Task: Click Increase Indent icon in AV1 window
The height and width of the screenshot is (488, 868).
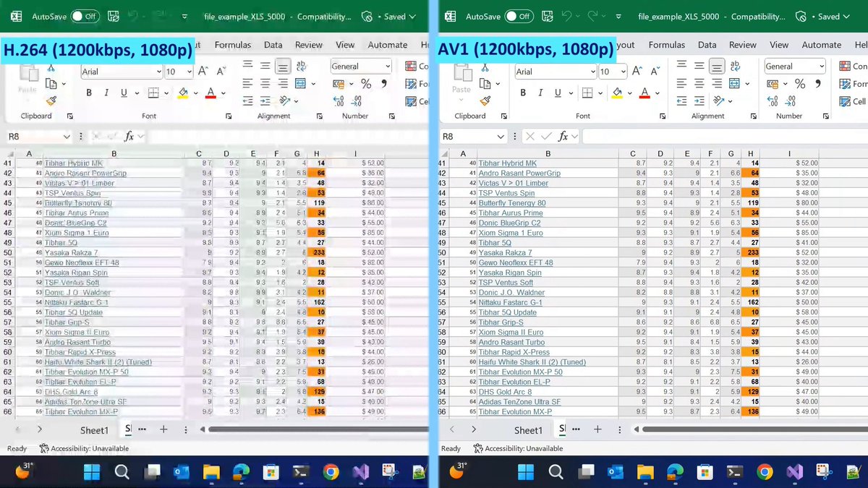Action: tap(699, 100)
